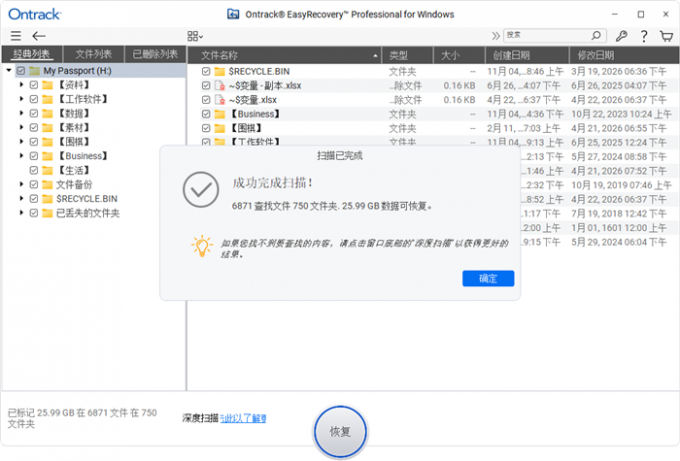Uncheck $RECYCLE.BIN checkbox in file list
The image size is (680, 461).
(x=206, y=71)
